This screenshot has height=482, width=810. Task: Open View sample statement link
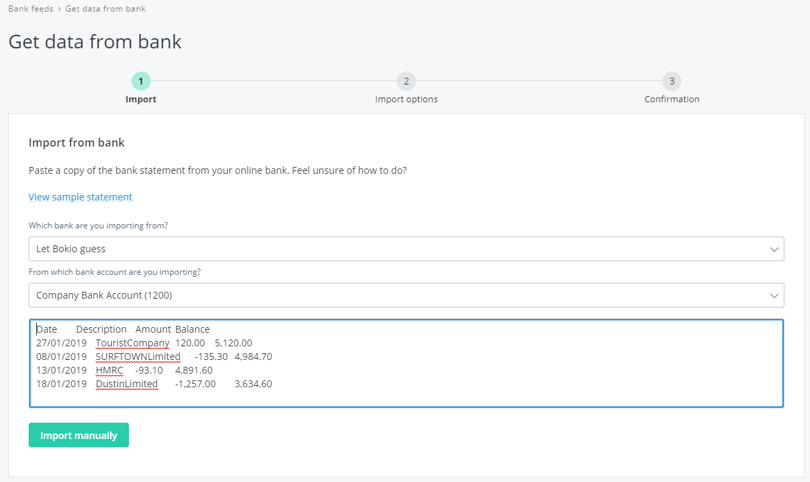pos(80,197)
